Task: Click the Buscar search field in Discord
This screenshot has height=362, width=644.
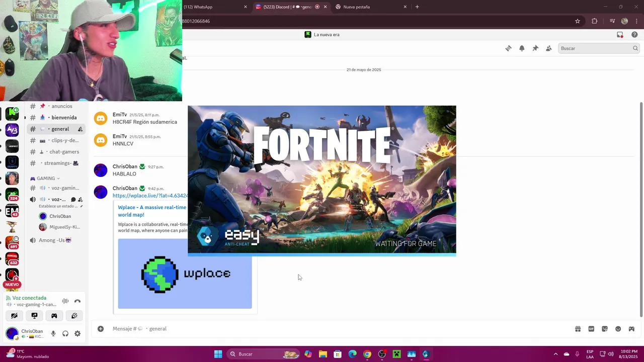Action: tap(598, 48)
